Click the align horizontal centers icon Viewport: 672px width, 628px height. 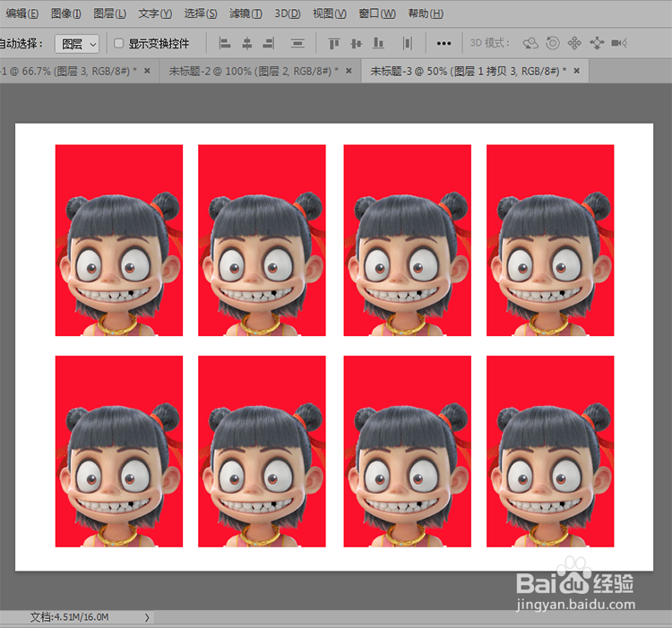coord(247,43)
